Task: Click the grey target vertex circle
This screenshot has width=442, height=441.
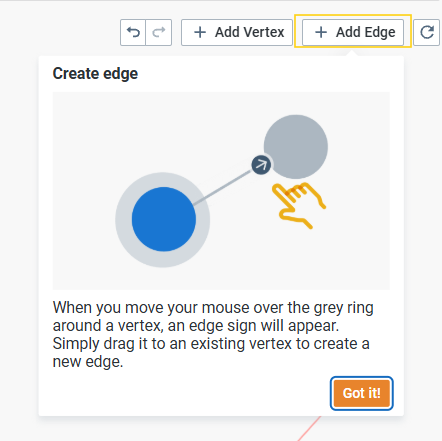Action: (296, 147)
